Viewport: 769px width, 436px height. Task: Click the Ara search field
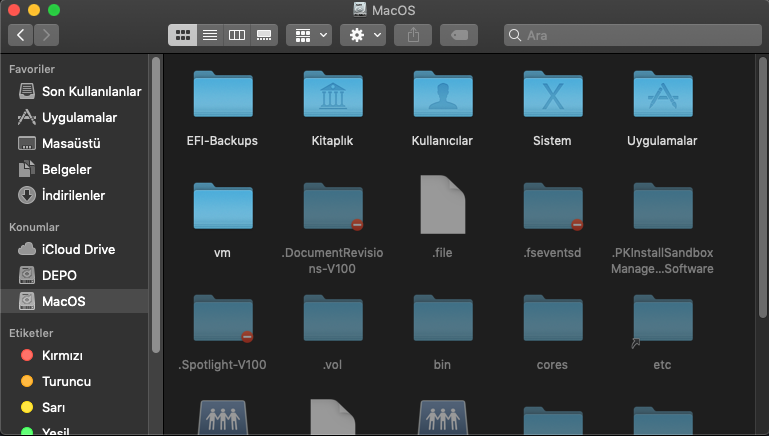pos(630,35)
